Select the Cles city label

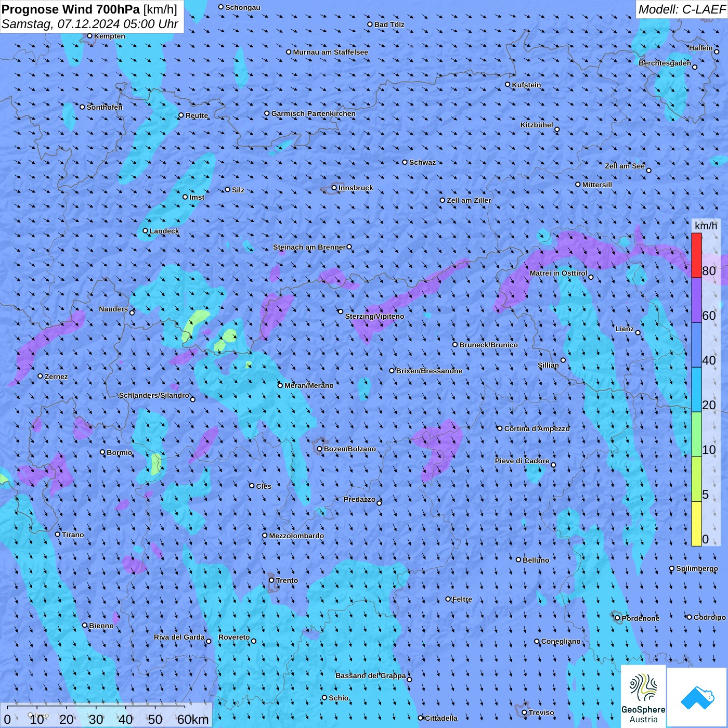point(264,486)
